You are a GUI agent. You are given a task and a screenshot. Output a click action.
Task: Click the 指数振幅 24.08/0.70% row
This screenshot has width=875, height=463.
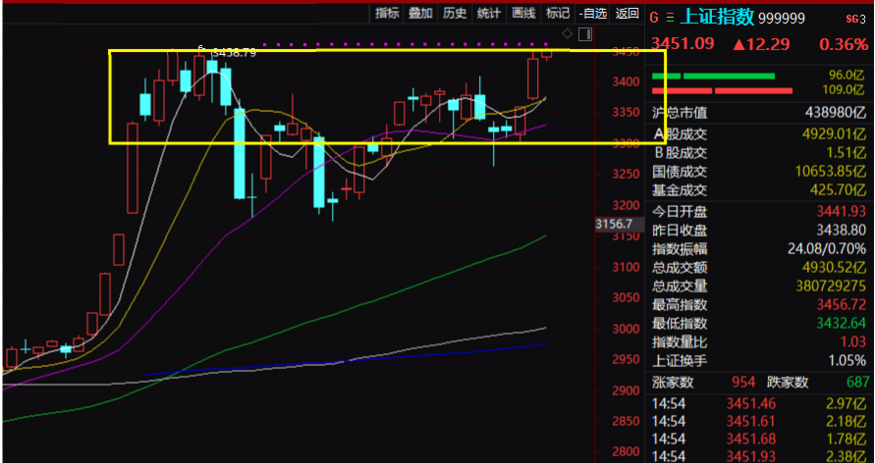[x=759, y=248]
